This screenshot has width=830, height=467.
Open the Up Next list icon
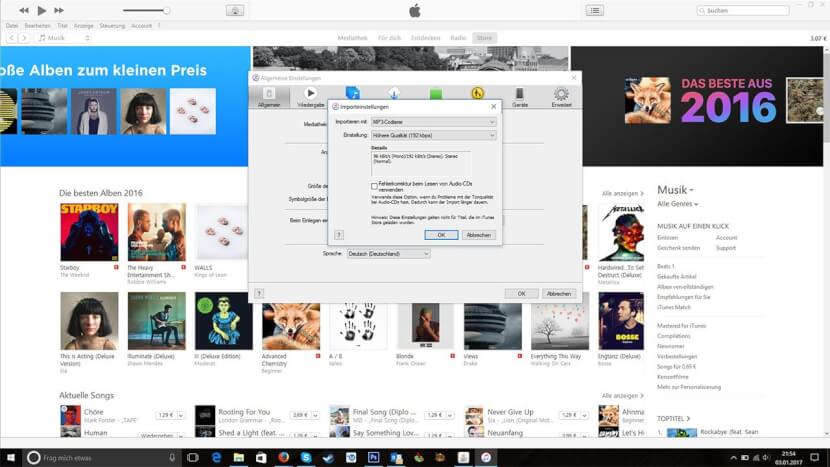594,10
